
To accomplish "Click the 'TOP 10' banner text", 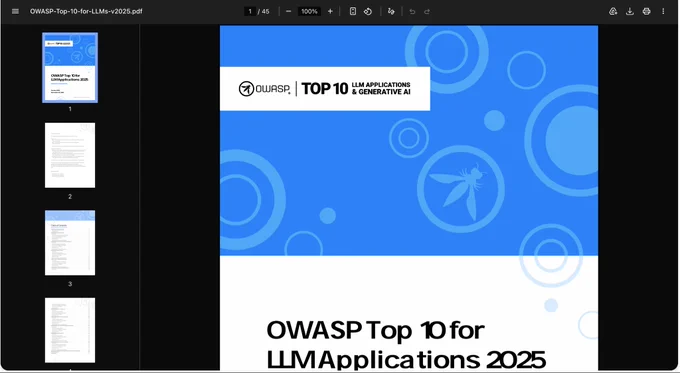I will 325,89.
